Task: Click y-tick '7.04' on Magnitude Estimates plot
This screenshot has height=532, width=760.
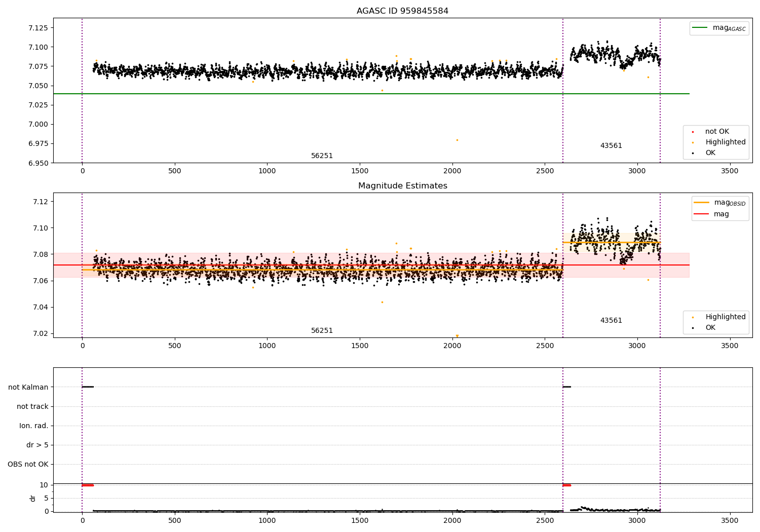Action: [41, 307]
